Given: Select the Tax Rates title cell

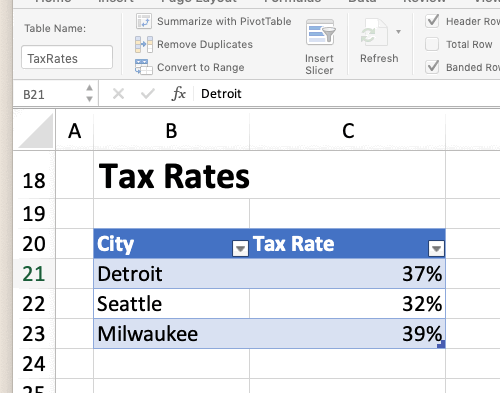Looking at the screenshot, I should 171,175.
